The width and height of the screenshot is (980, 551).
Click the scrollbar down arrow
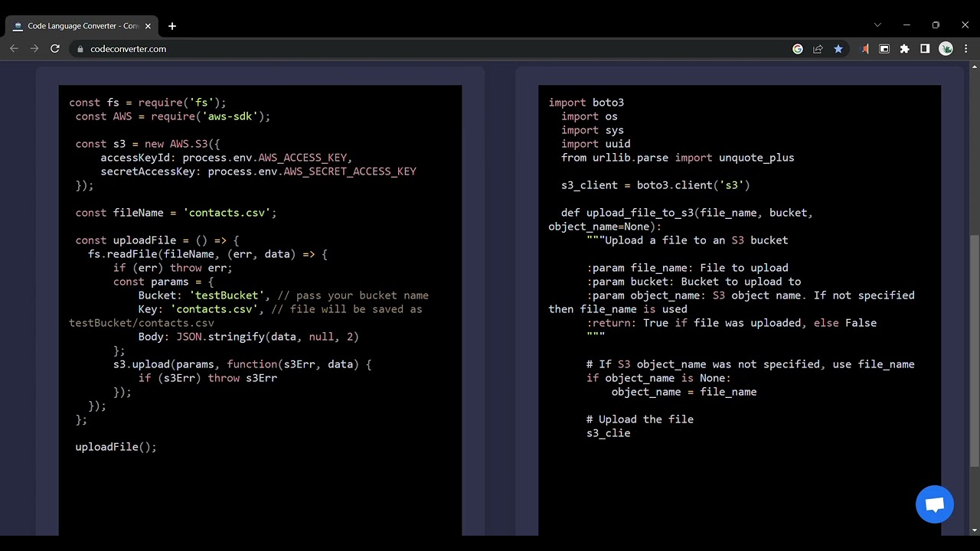(975, 530)
